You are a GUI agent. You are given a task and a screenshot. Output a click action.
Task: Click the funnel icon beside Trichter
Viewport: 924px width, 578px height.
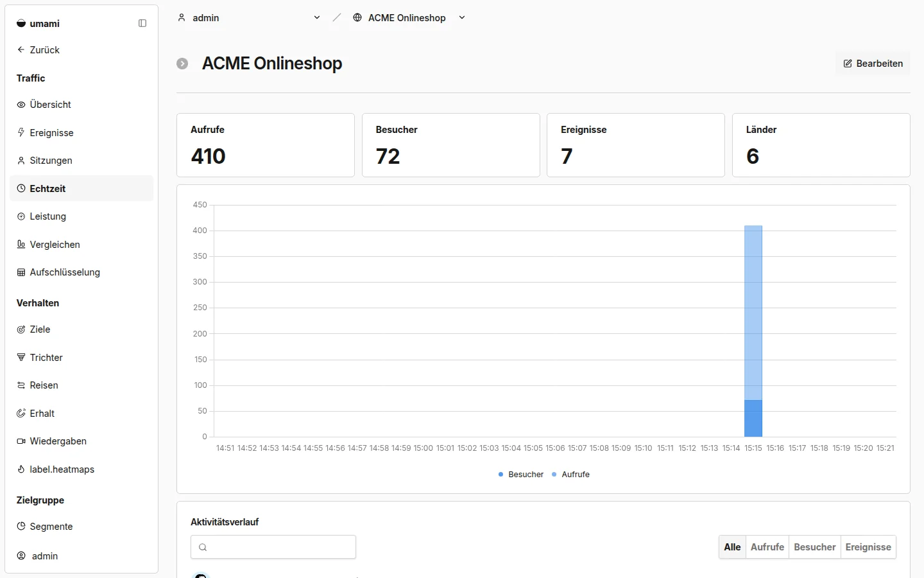[x=21, y=357]
